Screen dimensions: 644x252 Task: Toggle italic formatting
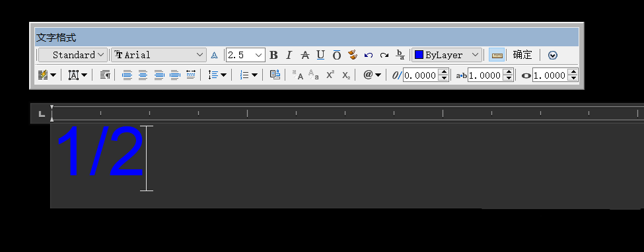pyautogui.click(x=289, y=55)
